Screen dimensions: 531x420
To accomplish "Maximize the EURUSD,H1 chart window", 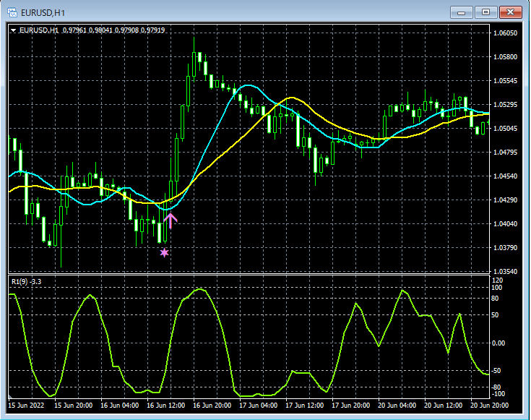I will [x=485, y=12].
